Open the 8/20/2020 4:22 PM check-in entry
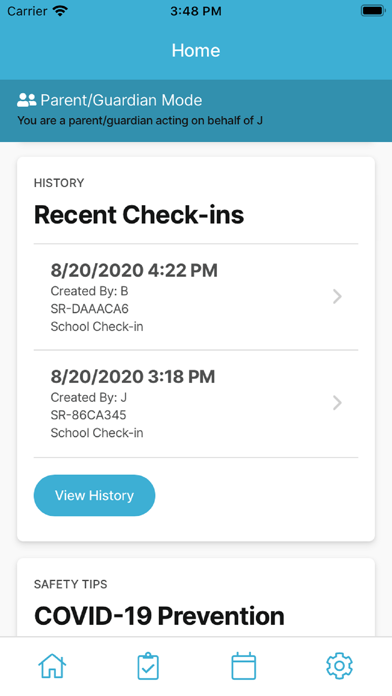The image size is (392, 696). (196, 297)
